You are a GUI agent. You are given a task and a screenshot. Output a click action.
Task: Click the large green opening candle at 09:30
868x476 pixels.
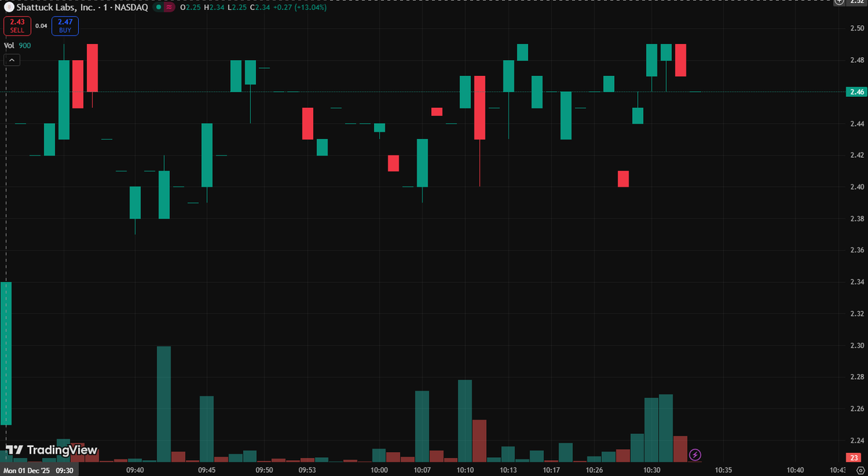(6, 353)
